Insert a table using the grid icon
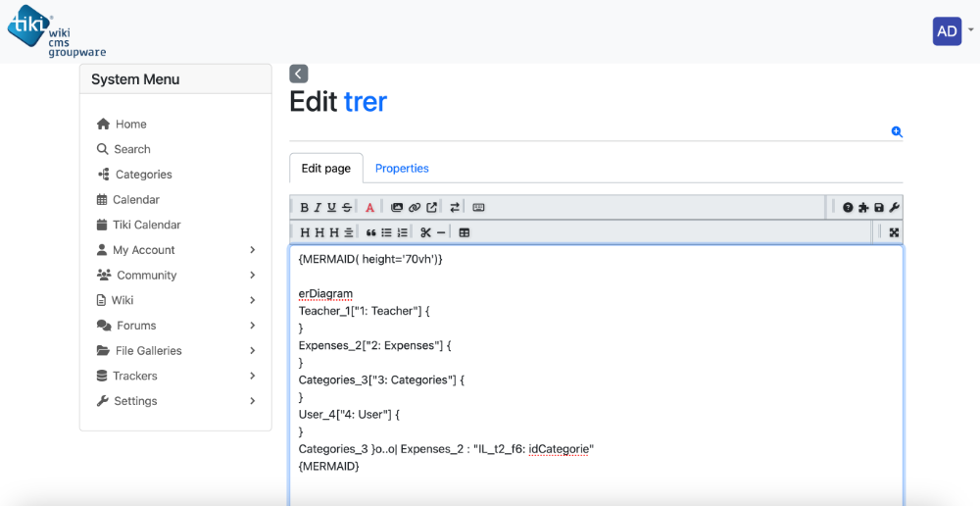Viewport: 980px width, 506px height. tap(465, 232)
